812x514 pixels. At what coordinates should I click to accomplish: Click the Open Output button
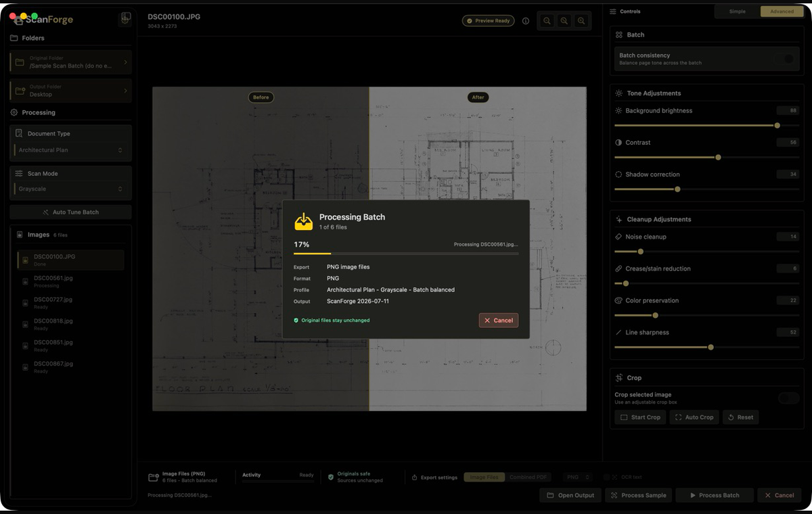coord(570,495)
